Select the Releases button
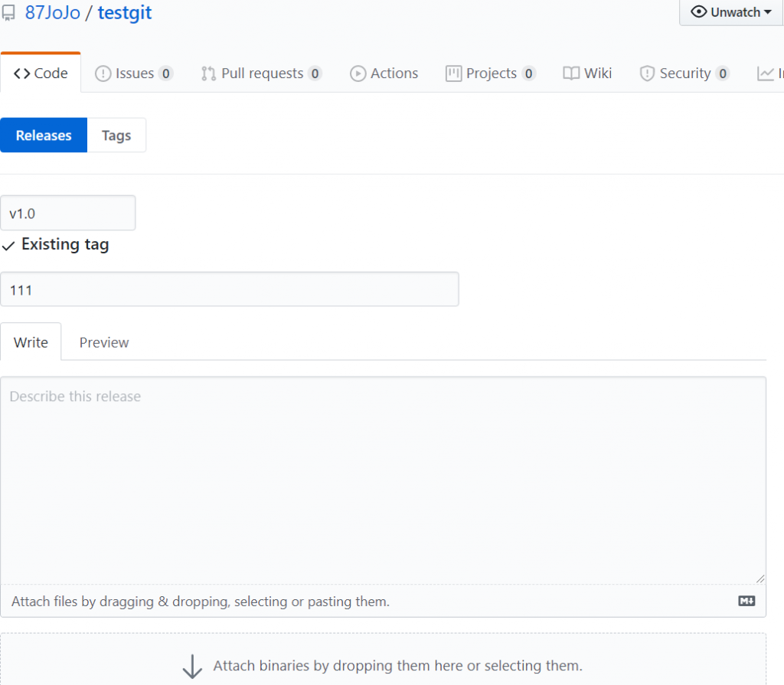Screen dimensions: 784x685 pyautogui.click(x=44, y=135)
